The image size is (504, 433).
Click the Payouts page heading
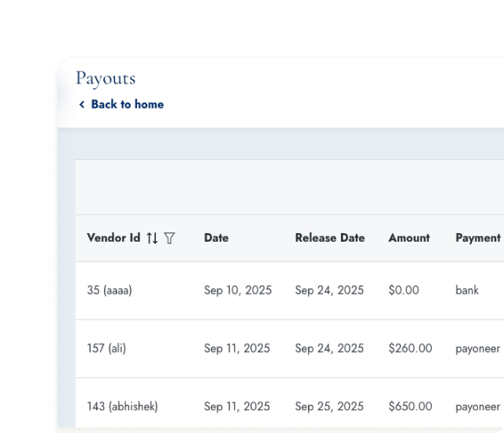[x=106, y=79]
